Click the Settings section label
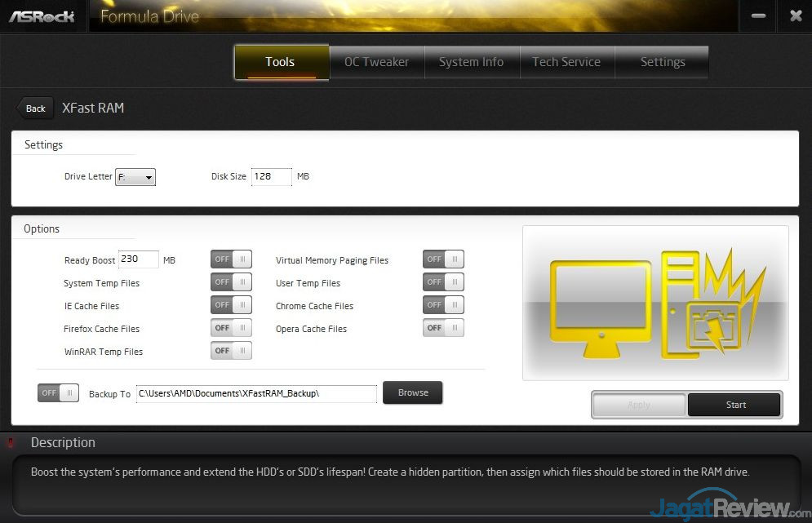The width and height of the screenshot is (812, 523). pos(43,144)
